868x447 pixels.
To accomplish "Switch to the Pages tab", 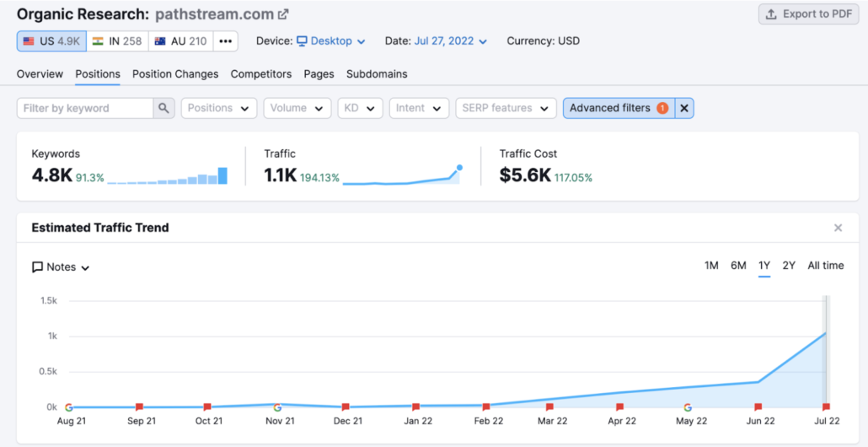I will 319,73.
